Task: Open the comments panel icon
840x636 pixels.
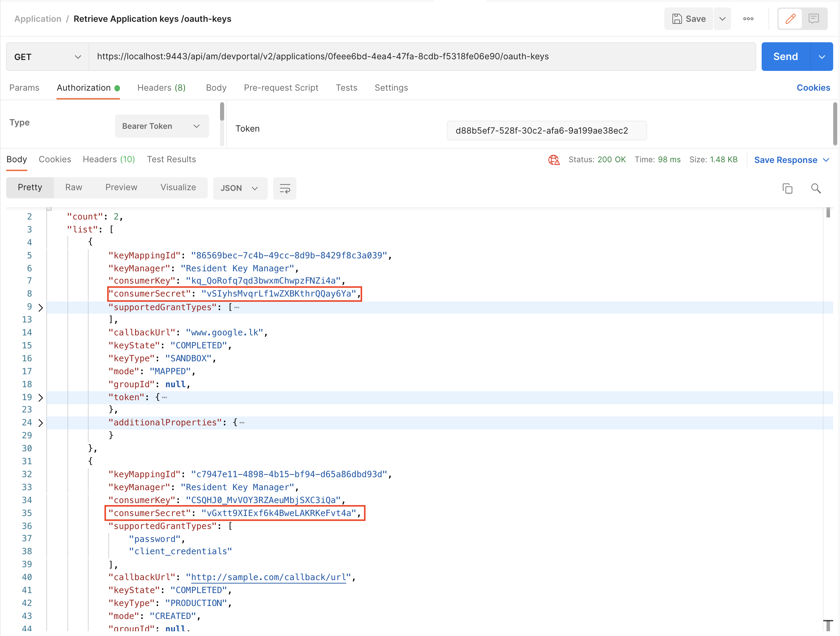Action: 814,18
